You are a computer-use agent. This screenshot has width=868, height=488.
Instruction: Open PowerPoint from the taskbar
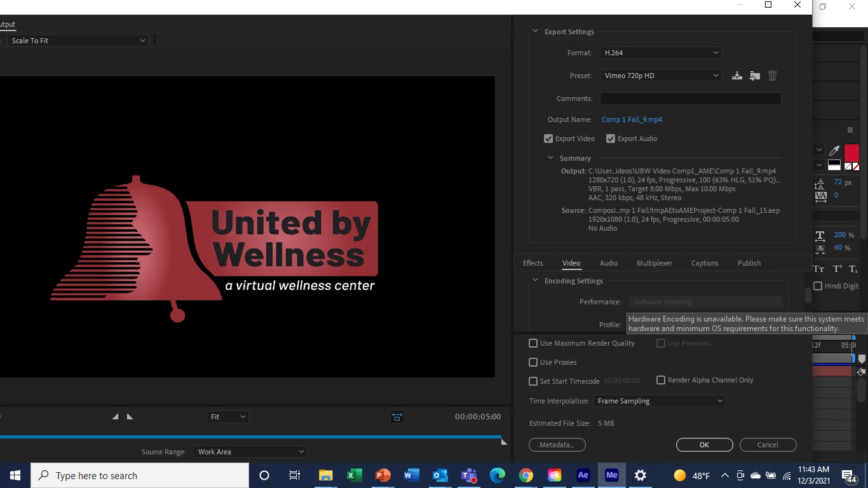pyautogui.click(x=383, y=475)
